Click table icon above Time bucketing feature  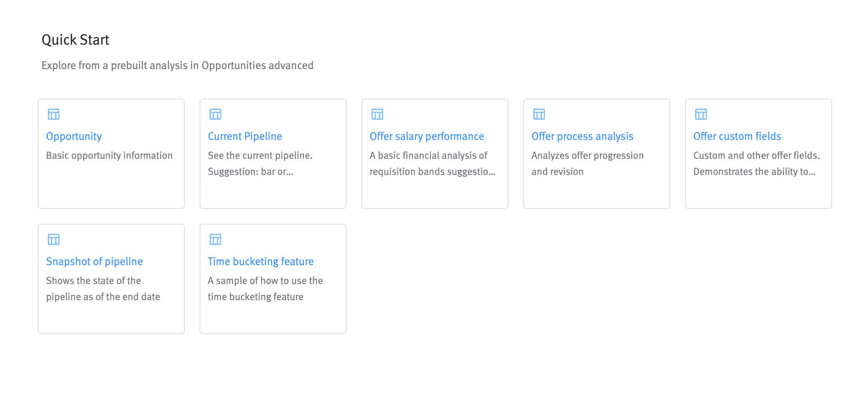[216, 239]
